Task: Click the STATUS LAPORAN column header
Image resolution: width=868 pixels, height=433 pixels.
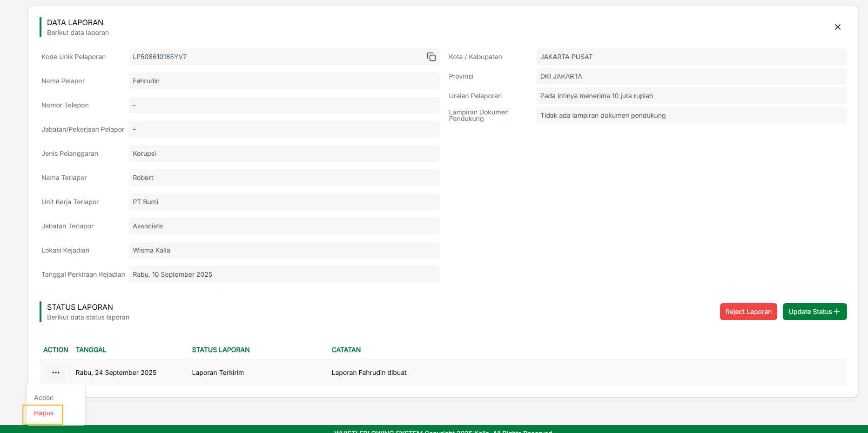Action: (221, 350)
